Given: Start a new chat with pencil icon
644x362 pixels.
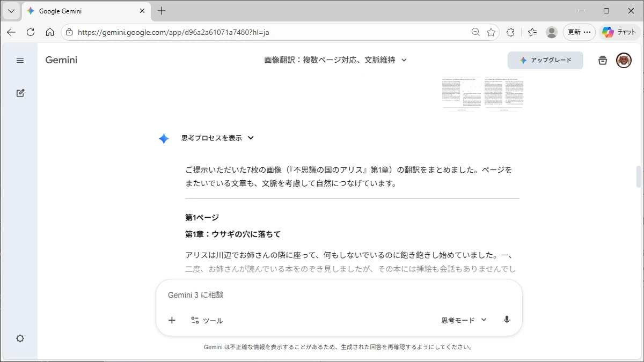Looking at the screenshot, I should [20, 93].
